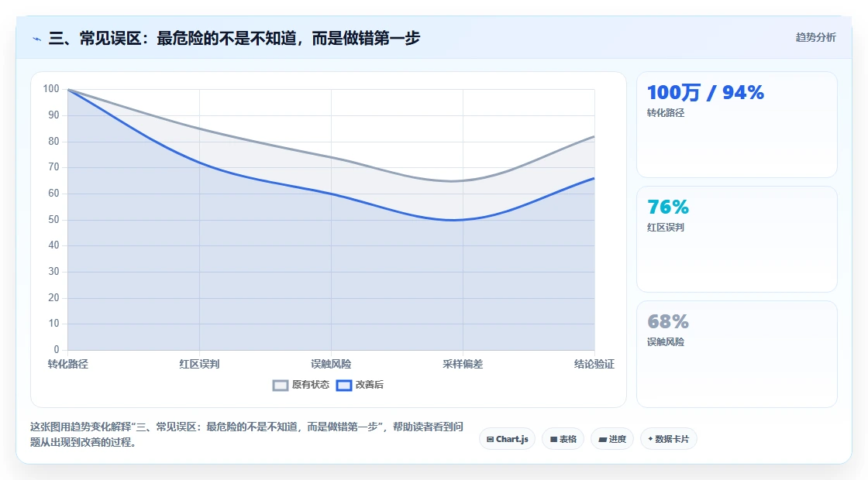The height and width of the screenshot is (480, 868).
Task: Open the 76% 红区误判 card
Action: tap(737, 239)
